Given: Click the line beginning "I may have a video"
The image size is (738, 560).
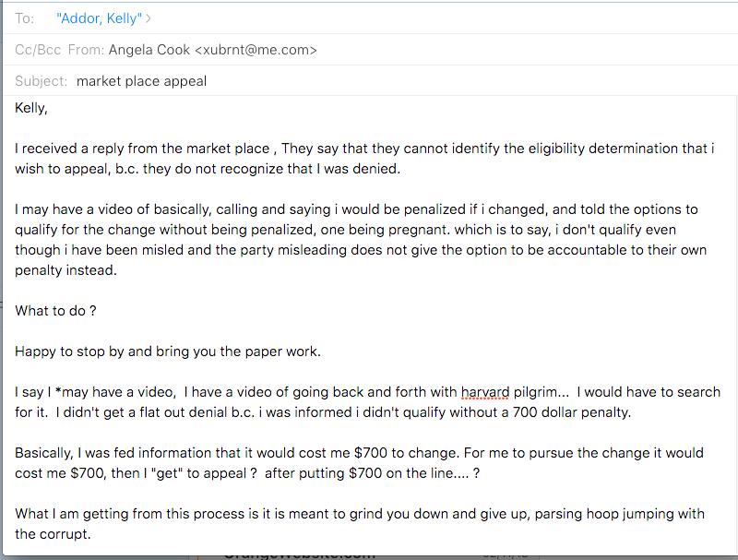Looking at the screenshot, I should [356, 209].
